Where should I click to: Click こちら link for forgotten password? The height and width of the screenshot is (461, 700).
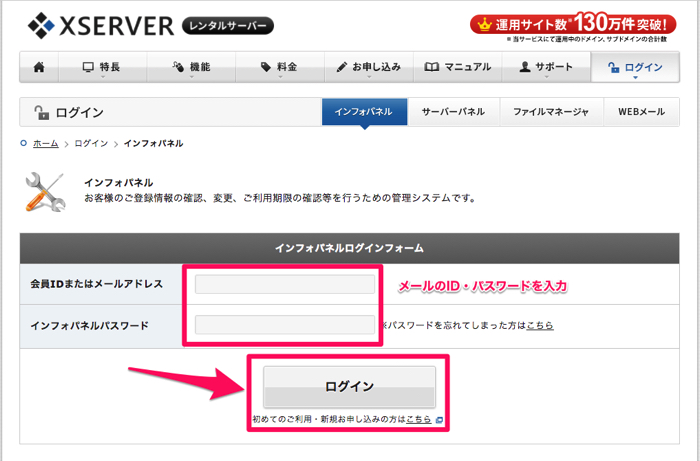click(x=540, y=325)
